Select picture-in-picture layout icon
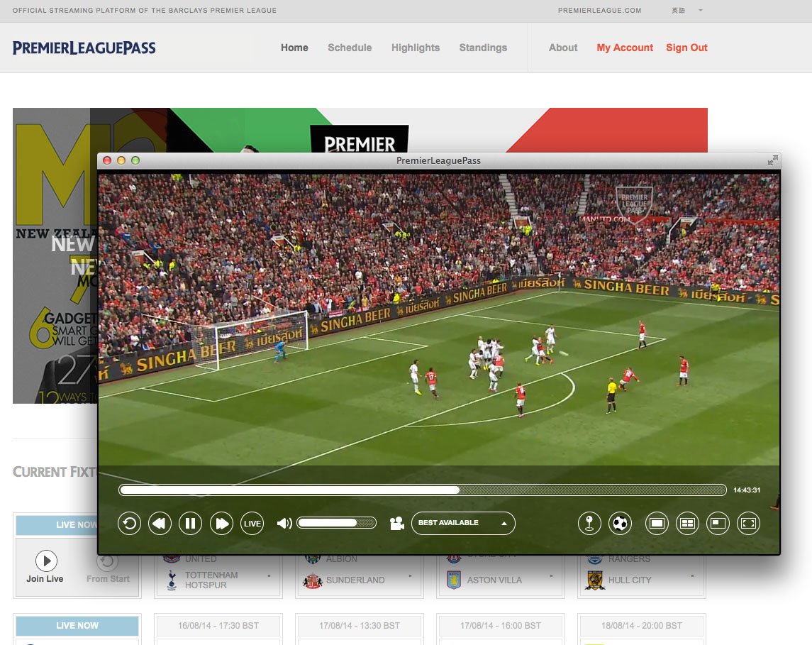 pos(718,523)
